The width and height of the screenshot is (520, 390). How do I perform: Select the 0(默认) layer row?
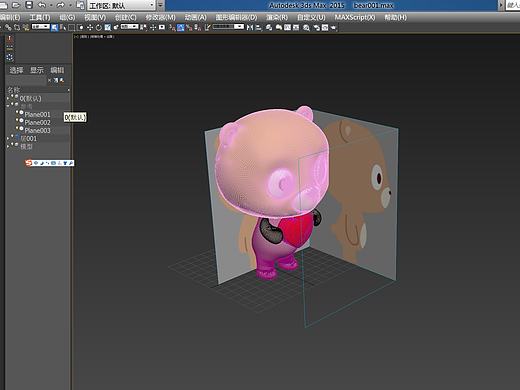pyautogui.click(x=38, y=98)
